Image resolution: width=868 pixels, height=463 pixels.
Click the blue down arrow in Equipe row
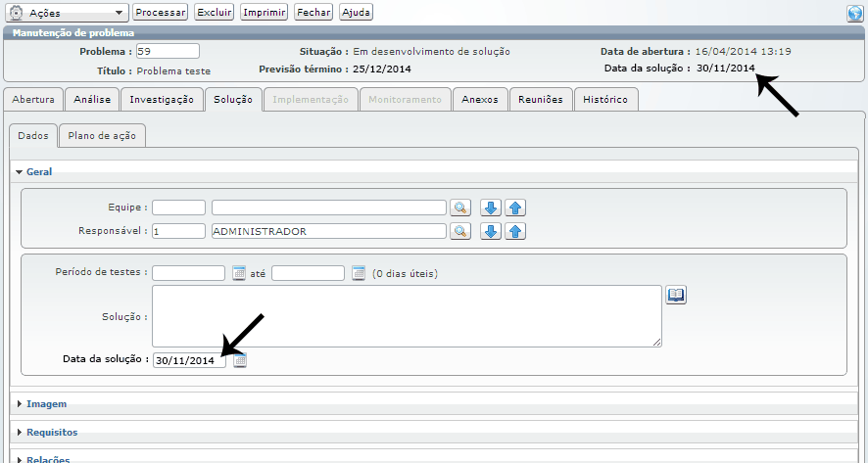point(492,208)
